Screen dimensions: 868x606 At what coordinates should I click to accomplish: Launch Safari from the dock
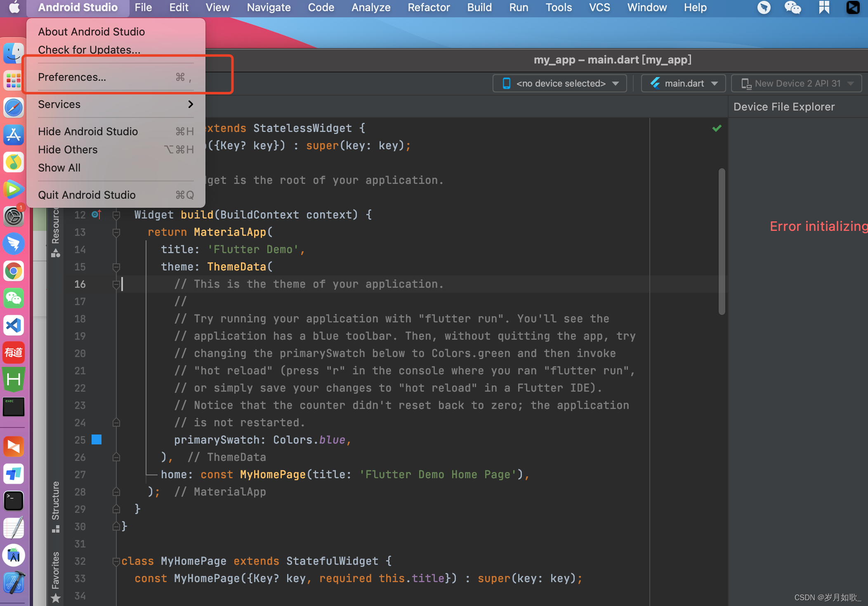click(x=14, y=108)
